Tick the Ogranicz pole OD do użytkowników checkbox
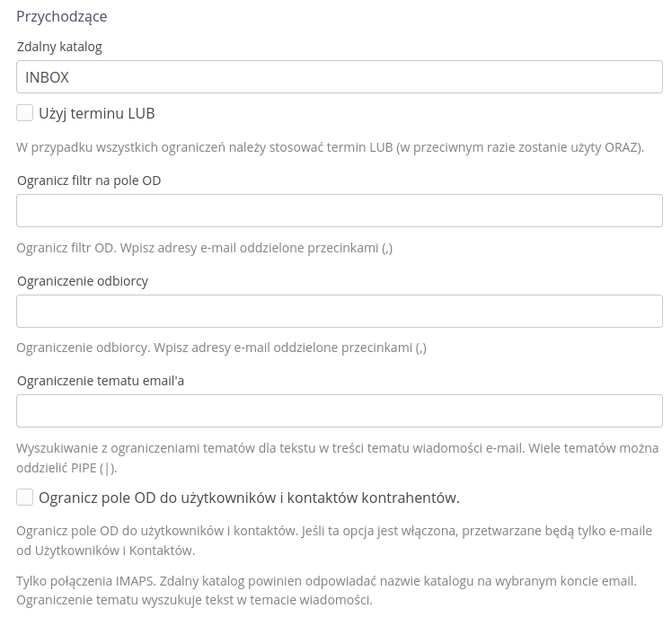Screen dimensions: 672x617 point(25,498)
